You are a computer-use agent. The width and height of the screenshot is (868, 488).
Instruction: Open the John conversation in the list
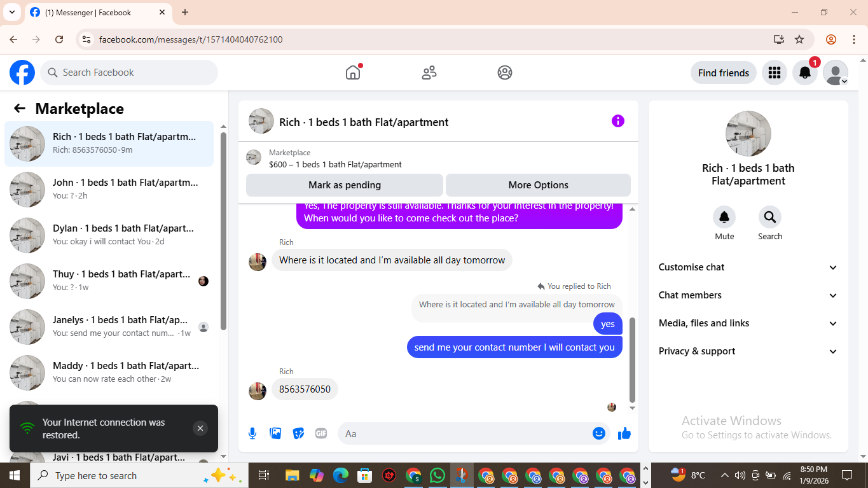[109, 190]
